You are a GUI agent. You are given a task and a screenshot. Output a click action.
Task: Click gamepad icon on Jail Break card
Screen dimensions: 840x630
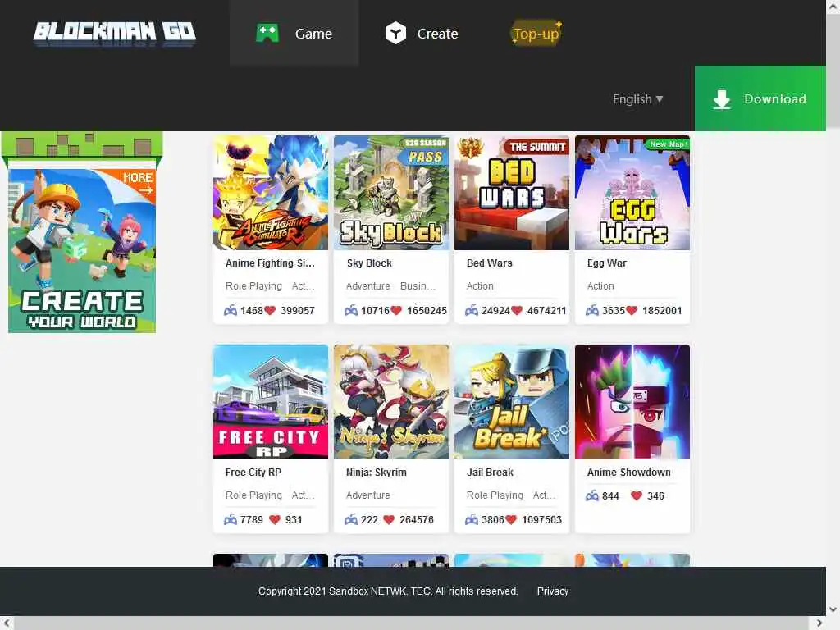click(x=472, y=519)
